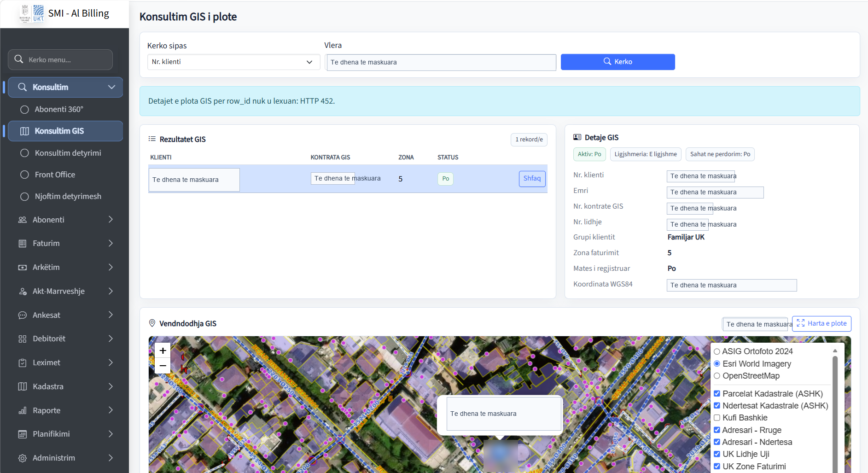Click the Arkëtim cash icon
This screenshot has height=473, width=868.
(22, 267)
